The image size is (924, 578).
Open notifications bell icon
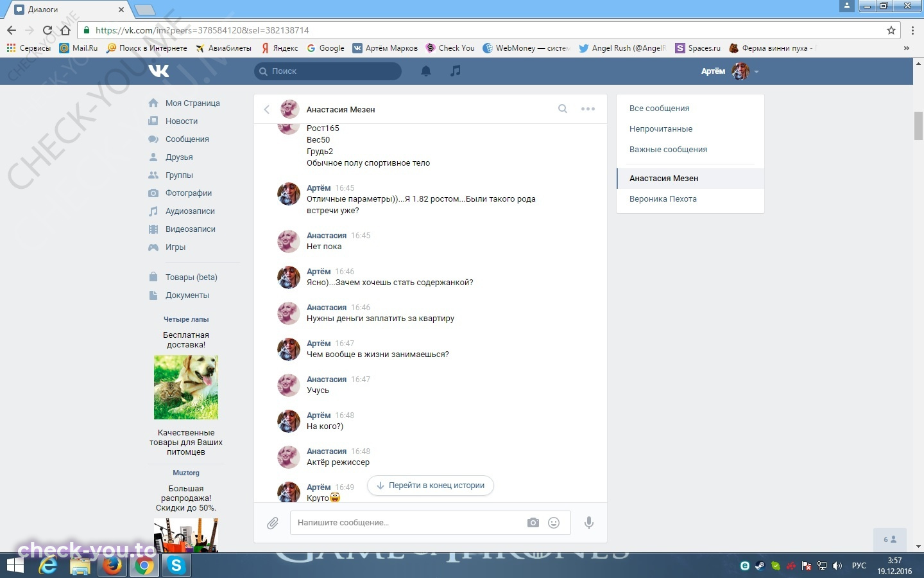pyautogui.click(x=425, y=71)
